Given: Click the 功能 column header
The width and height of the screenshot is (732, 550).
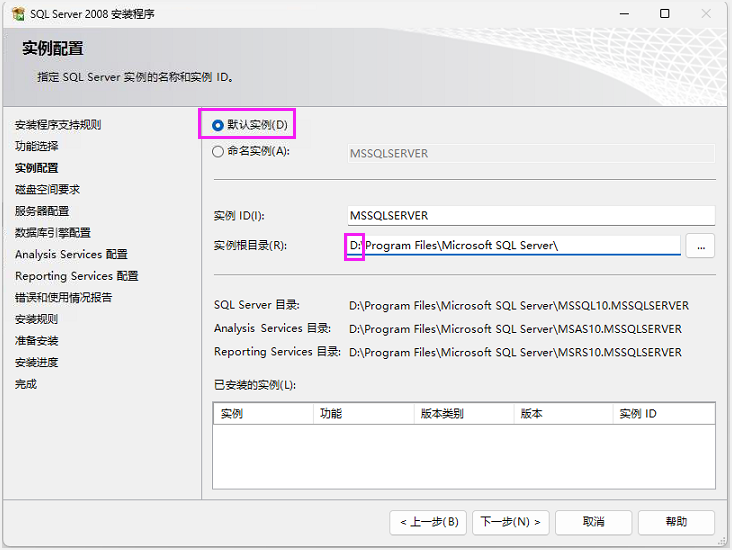Looking at the screenshot, I should pos(363,414).
